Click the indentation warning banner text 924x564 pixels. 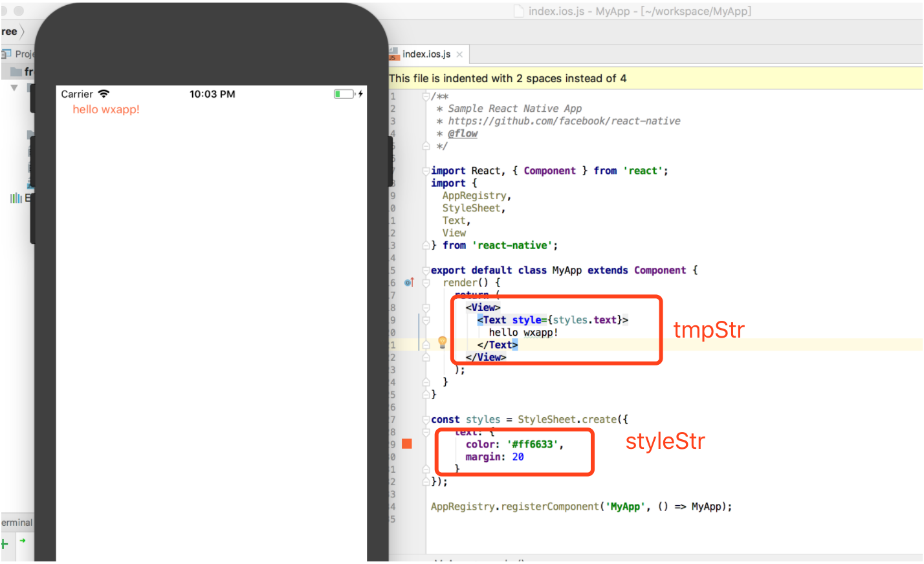click(x=508, y=78)
